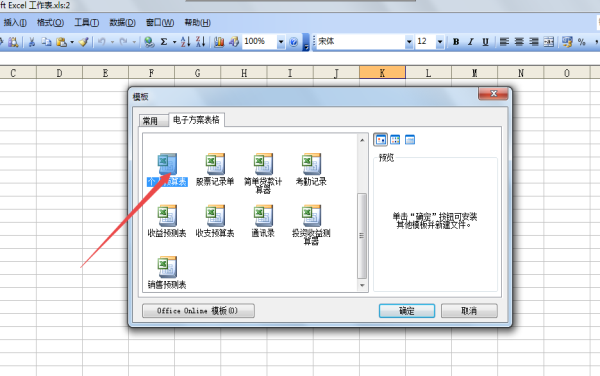Select the 收益预测表 template

pos(167,221)
